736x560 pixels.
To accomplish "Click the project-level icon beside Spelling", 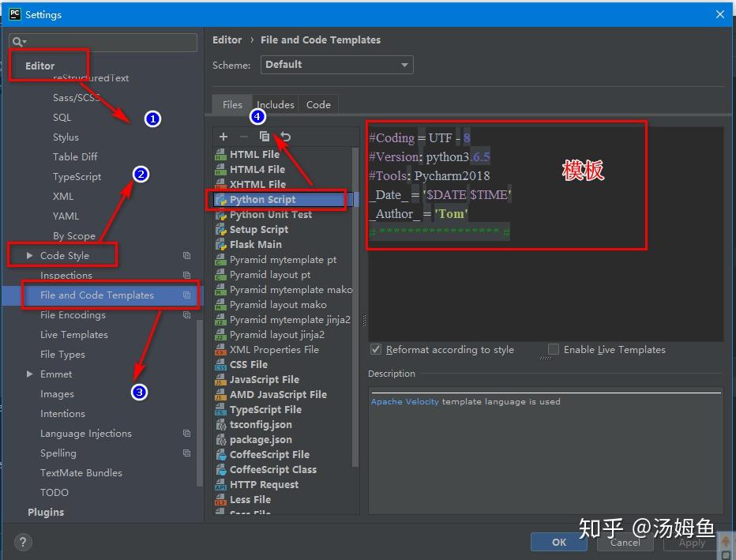I will click(186, 453).
